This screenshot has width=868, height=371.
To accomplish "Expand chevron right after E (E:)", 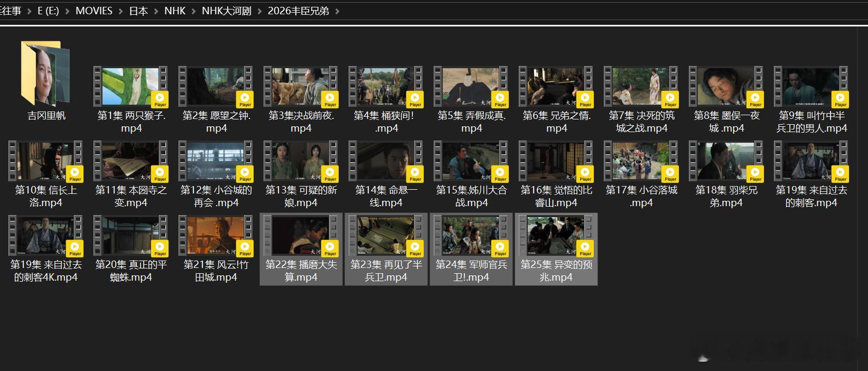I will point(68,11).
